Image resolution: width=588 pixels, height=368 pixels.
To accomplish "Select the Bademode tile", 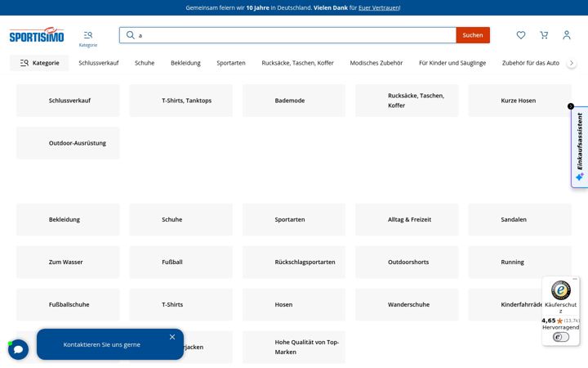I will pyautogui.click(x=294, y=101).
